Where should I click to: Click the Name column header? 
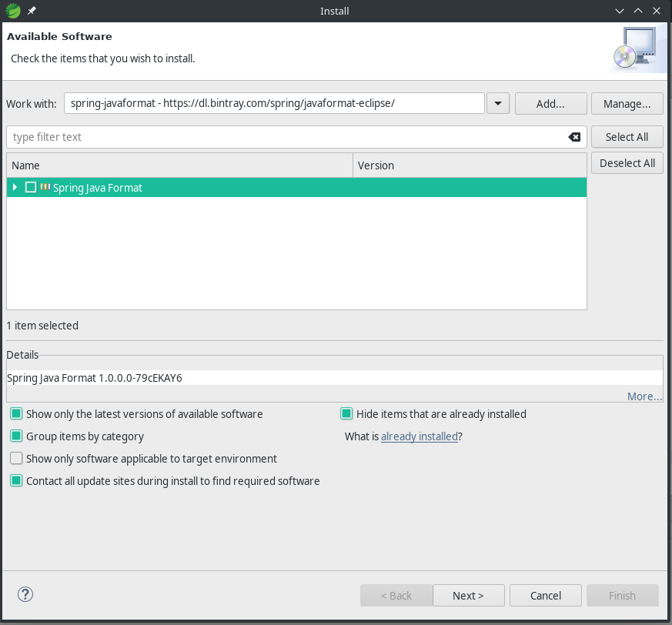pyautogui.click(x=179, y=165)
